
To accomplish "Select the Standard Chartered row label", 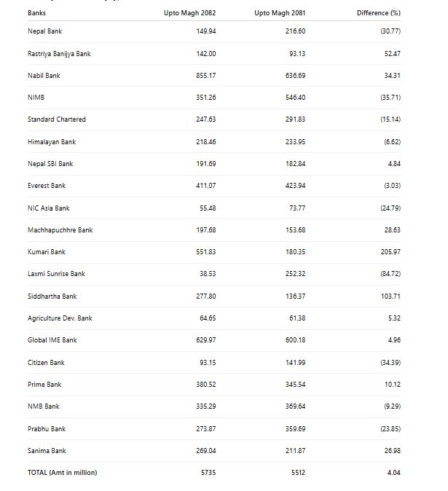I will pyautogui.click(x=57, y=119).
